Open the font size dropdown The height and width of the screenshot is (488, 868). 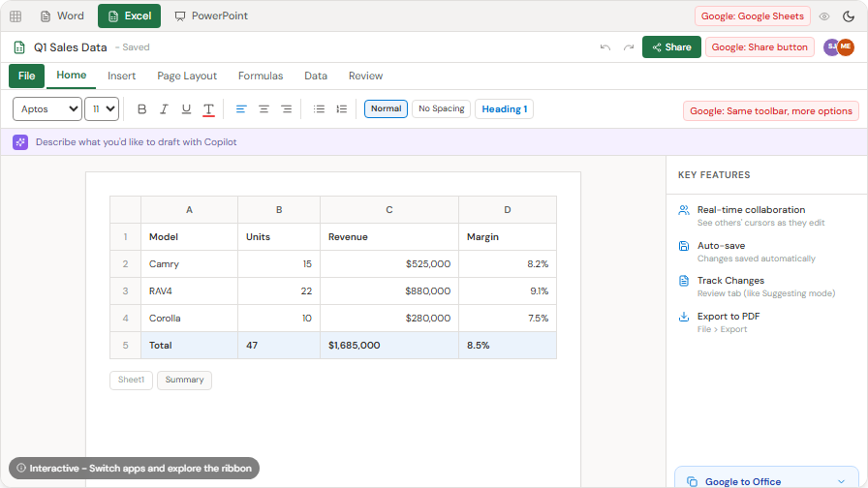102,109
